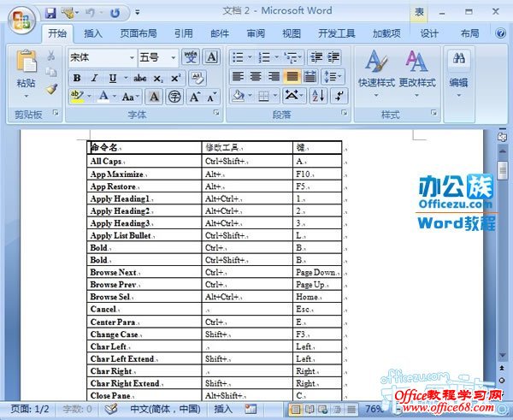Switch to the 视图 ribbon tab

pos(292,33)
